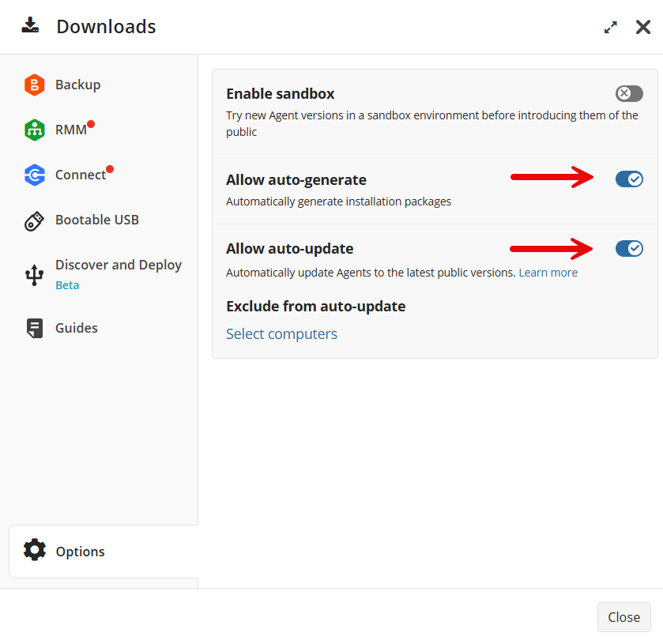Disable Allow auto-generate
The width and height of the screenshot is (663, 644).
[x=629, y=179]
